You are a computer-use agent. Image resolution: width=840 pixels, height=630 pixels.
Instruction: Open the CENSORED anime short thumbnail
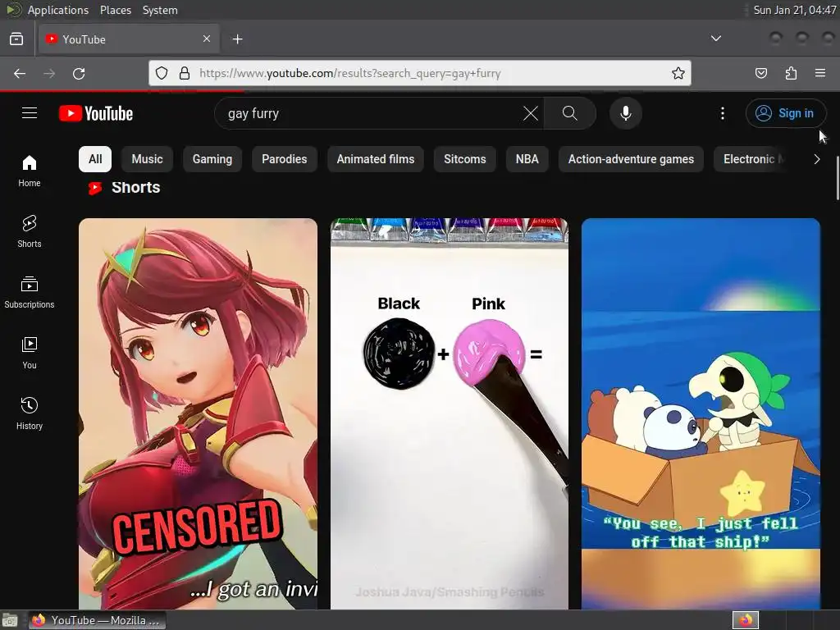199,413
